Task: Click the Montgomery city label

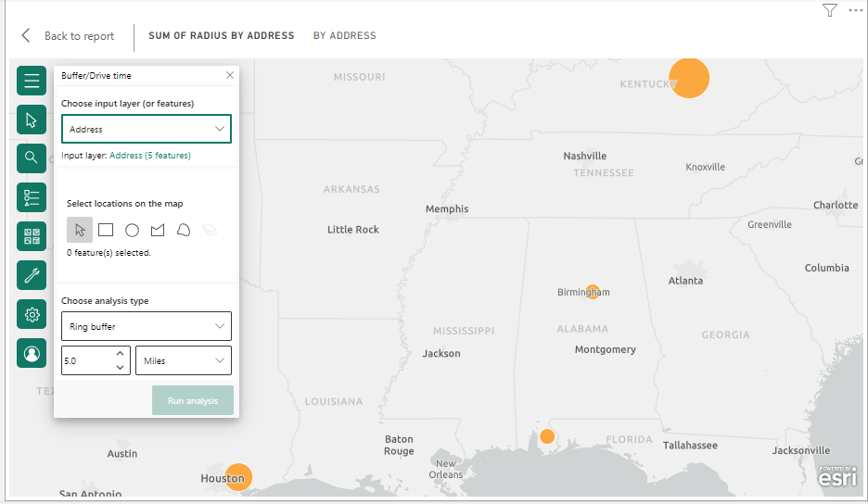Action: [x=605, y=349]
